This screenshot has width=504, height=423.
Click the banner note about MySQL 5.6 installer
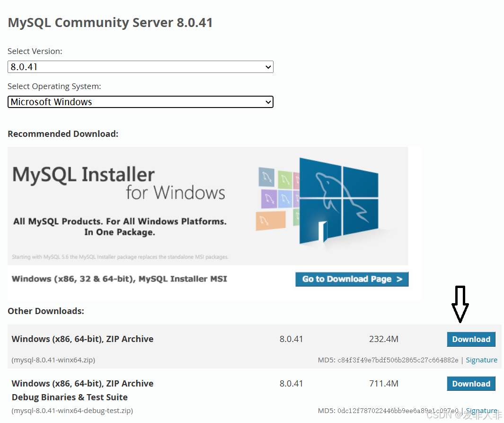(120, 257)
